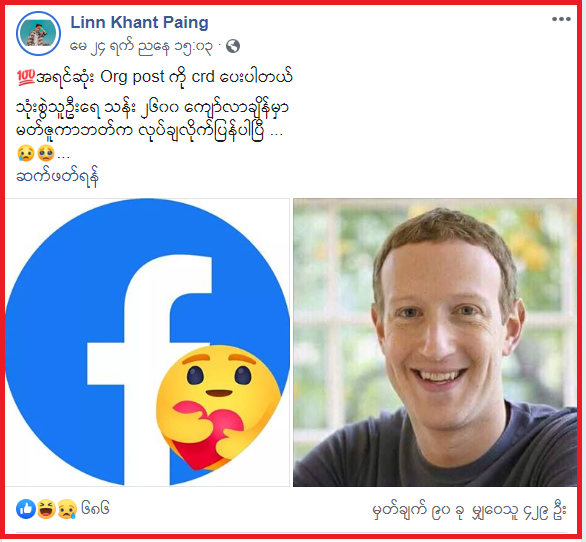Open the post date timestamp link
Viewport: 586px width, 542px height.
click(142, 47)
